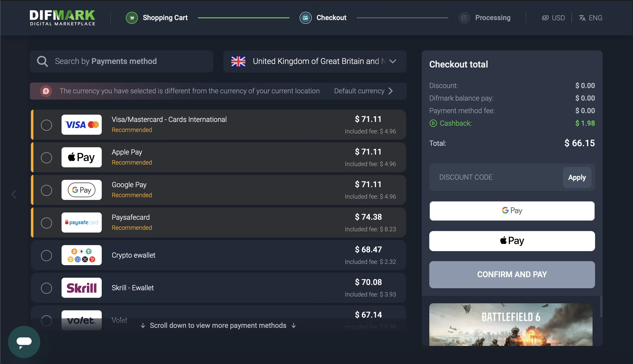This screenshot has width=633, height=364.
Task: Open the USD currency selector
Action: click(554, 18)
